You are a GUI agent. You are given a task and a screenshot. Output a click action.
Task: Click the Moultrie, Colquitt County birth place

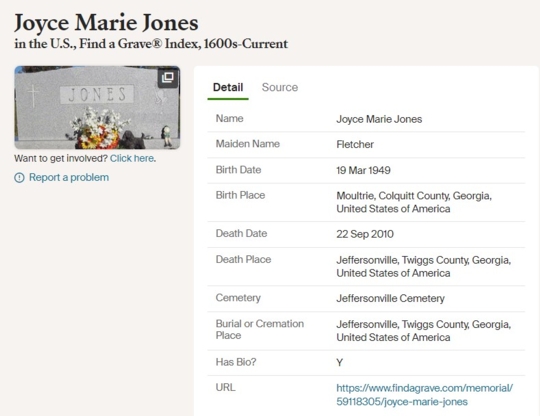(414, 202)
